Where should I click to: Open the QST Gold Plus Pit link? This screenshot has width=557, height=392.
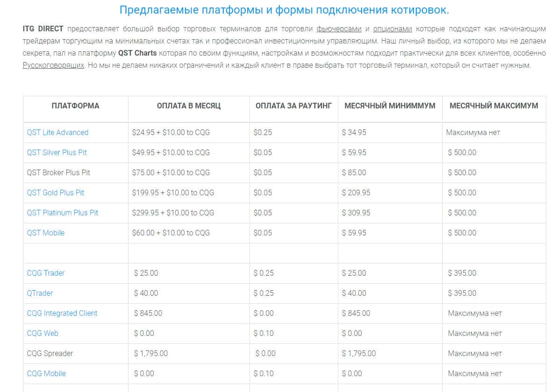(56, 193)
